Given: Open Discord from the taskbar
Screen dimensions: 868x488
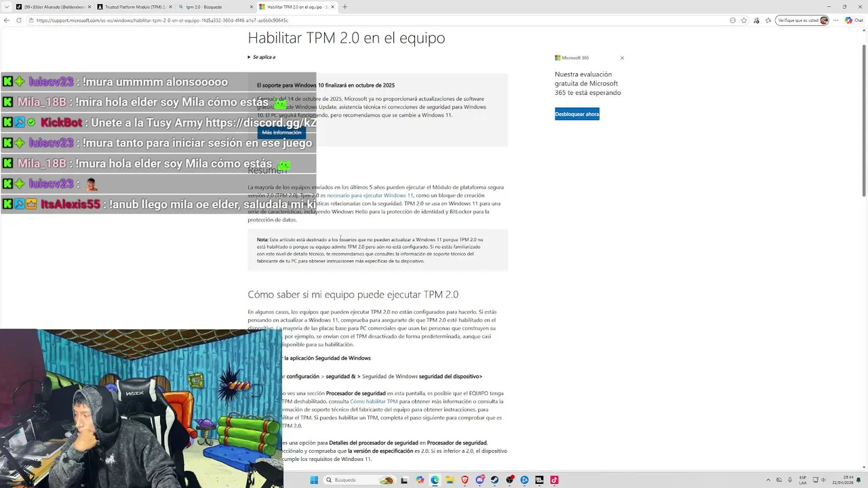Looking at the screenshot, I should [480, 480].
